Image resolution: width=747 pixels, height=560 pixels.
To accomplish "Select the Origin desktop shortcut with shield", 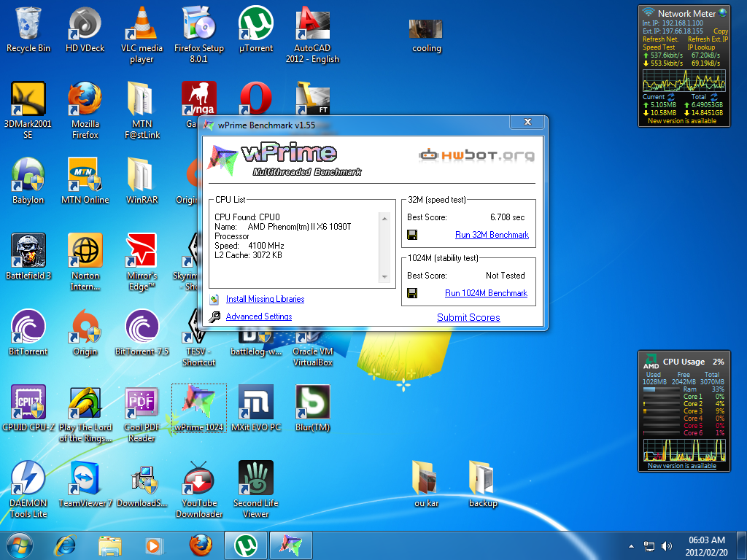I will tap(85, 332).
